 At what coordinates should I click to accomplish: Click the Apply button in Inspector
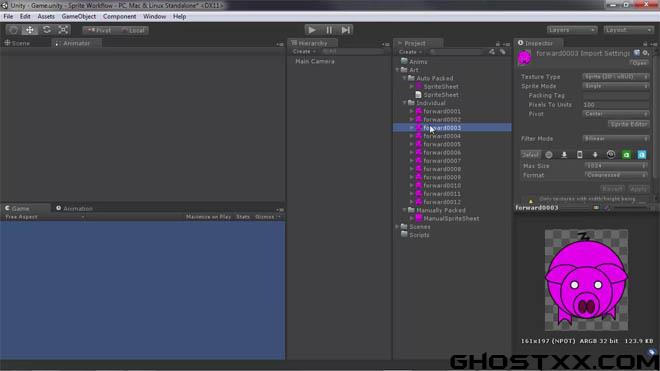pos(639,189)
